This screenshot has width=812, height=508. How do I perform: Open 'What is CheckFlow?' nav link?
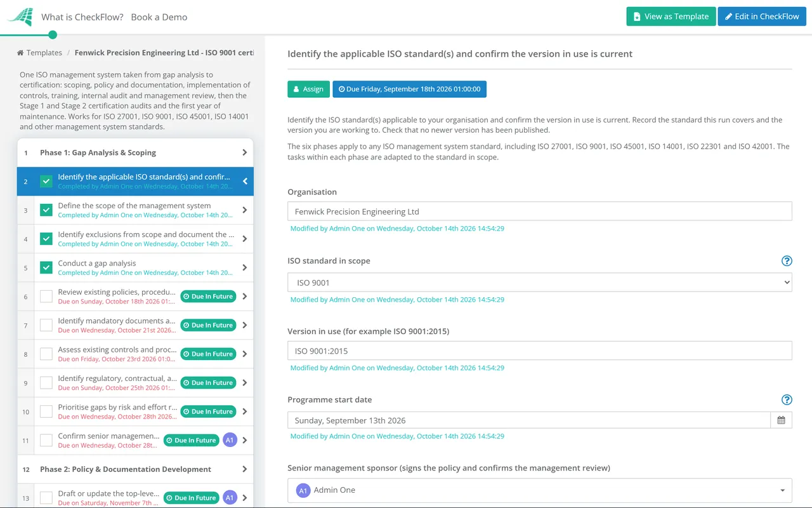click(82, 17)
